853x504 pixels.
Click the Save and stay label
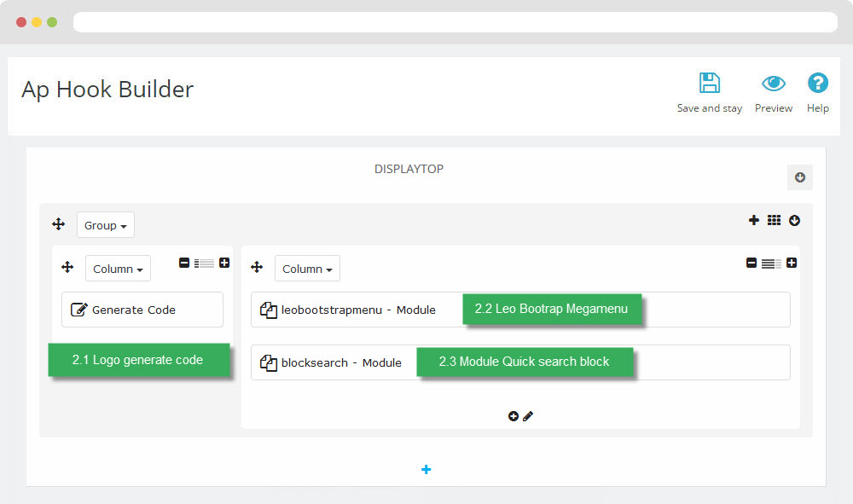tap(710, 108)
